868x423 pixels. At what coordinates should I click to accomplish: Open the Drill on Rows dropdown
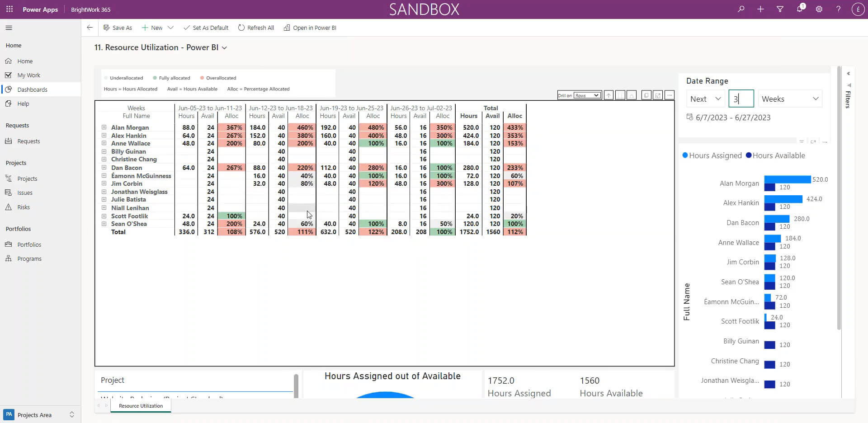[586, 95]
